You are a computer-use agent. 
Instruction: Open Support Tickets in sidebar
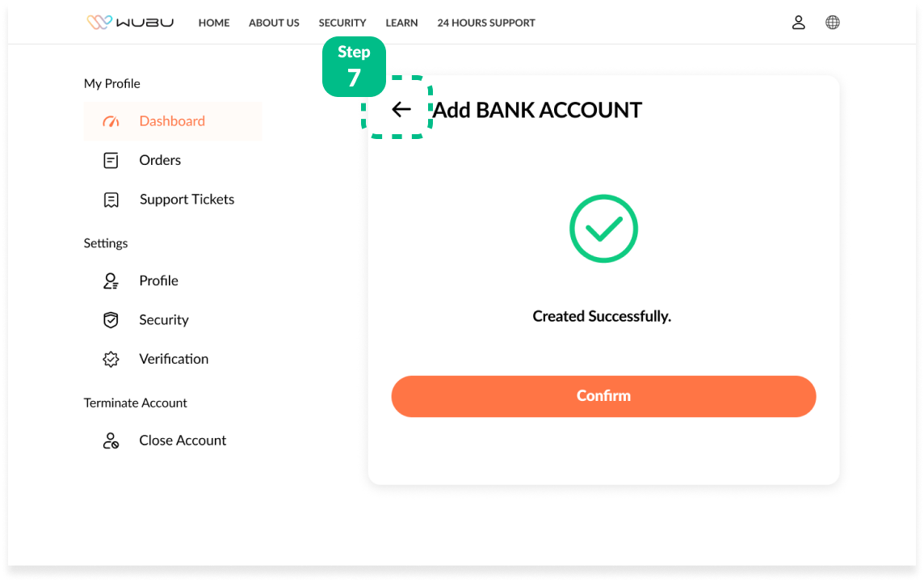pyautogui.click(x=187, y=200)
